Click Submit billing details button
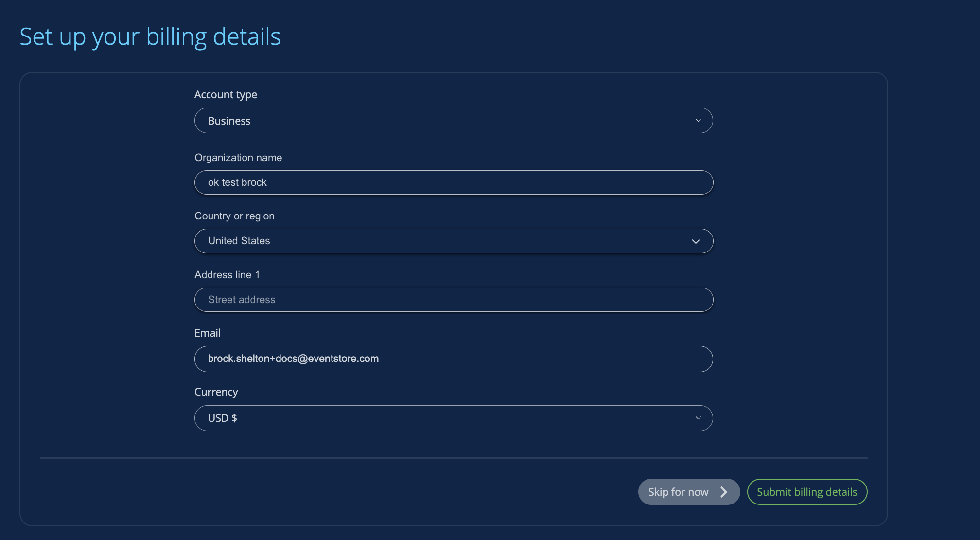This screenshot has width=980, height=540. pos(807,492)
